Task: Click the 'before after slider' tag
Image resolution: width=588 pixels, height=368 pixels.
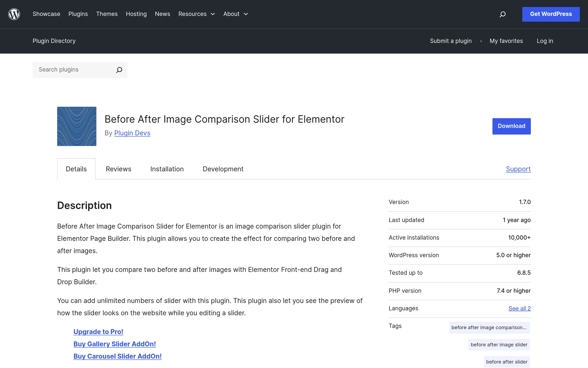Action: tap(507, 362)
